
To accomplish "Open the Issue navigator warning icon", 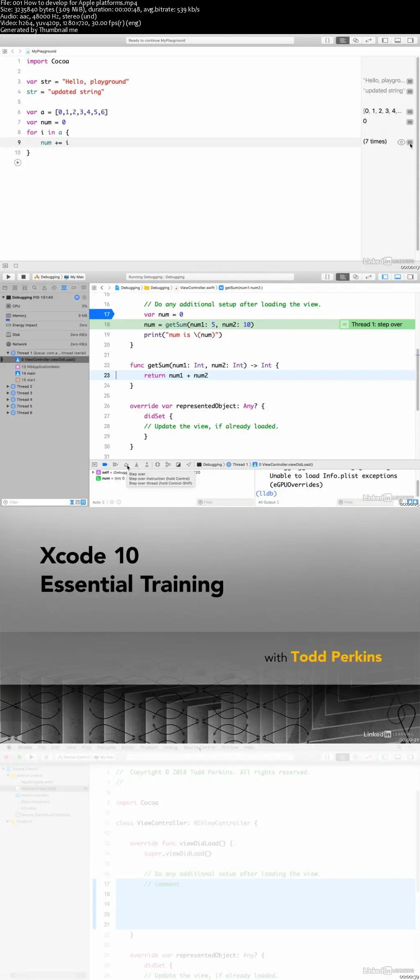I will 44,288.
